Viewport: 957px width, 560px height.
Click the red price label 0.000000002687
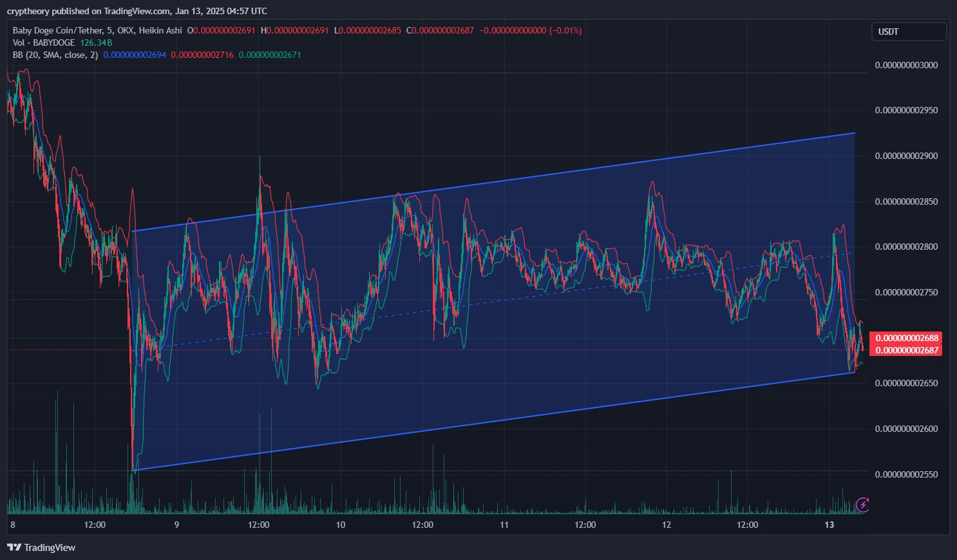(x=905, y=350)
